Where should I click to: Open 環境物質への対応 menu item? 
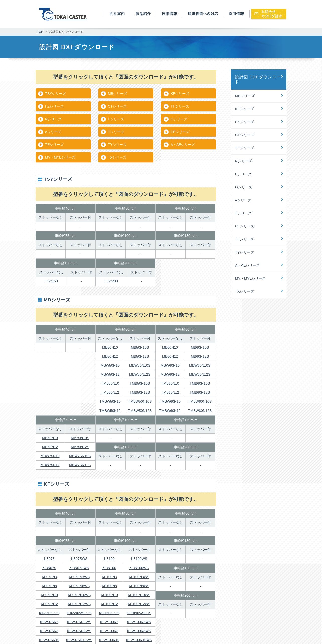click(203, 14)
